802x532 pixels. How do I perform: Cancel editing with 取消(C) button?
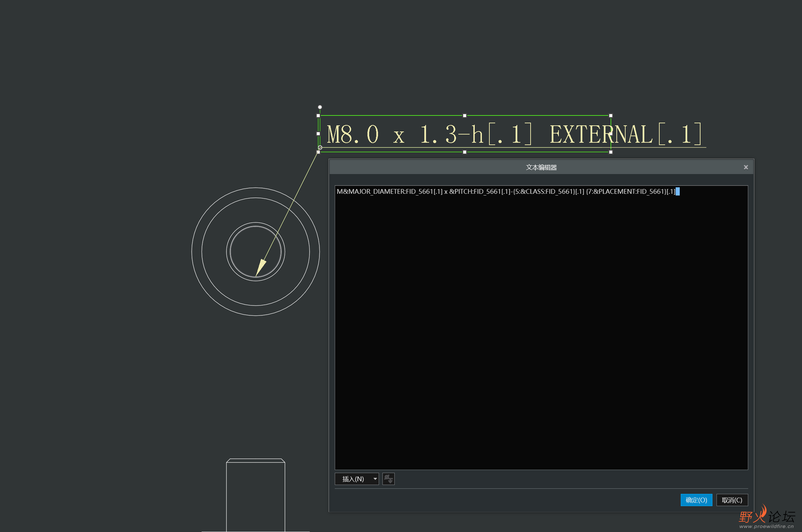tap(732, 500)
